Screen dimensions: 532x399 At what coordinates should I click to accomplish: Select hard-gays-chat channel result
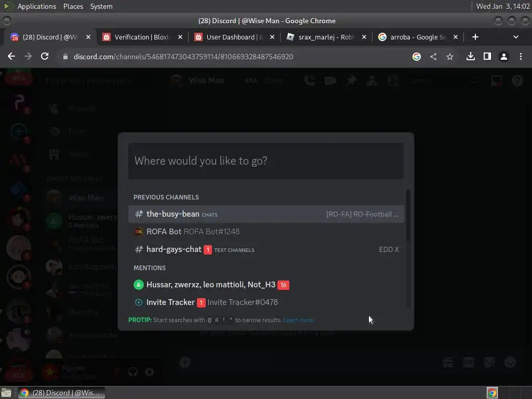[x=265, y=249]
